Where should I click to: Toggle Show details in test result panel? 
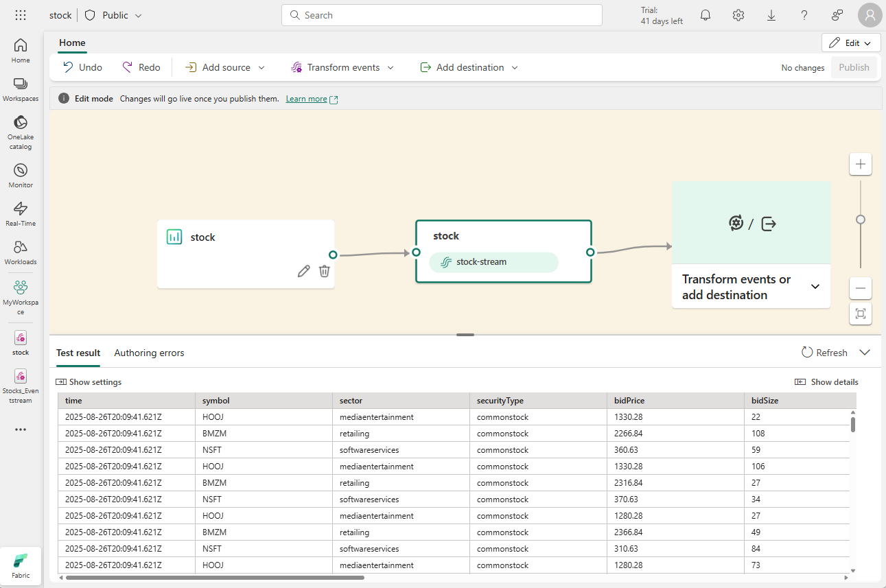tap(826, 382)
